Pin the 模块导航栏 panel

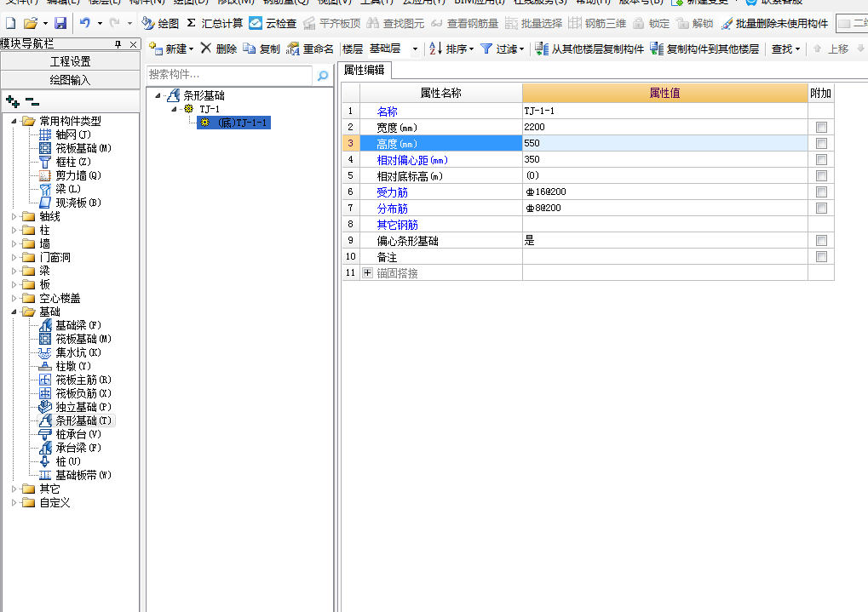[118, 44]
